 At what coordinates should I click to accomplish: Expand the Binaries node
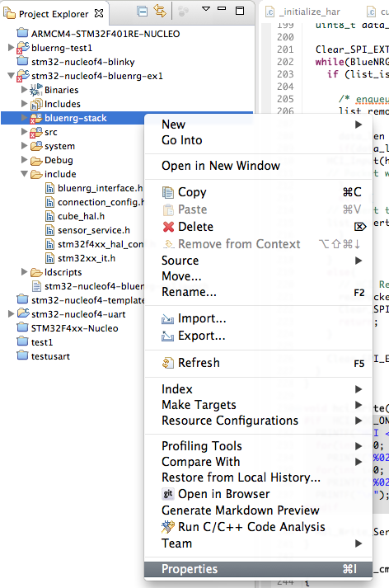pyautogui.click(x=25, y=90)
